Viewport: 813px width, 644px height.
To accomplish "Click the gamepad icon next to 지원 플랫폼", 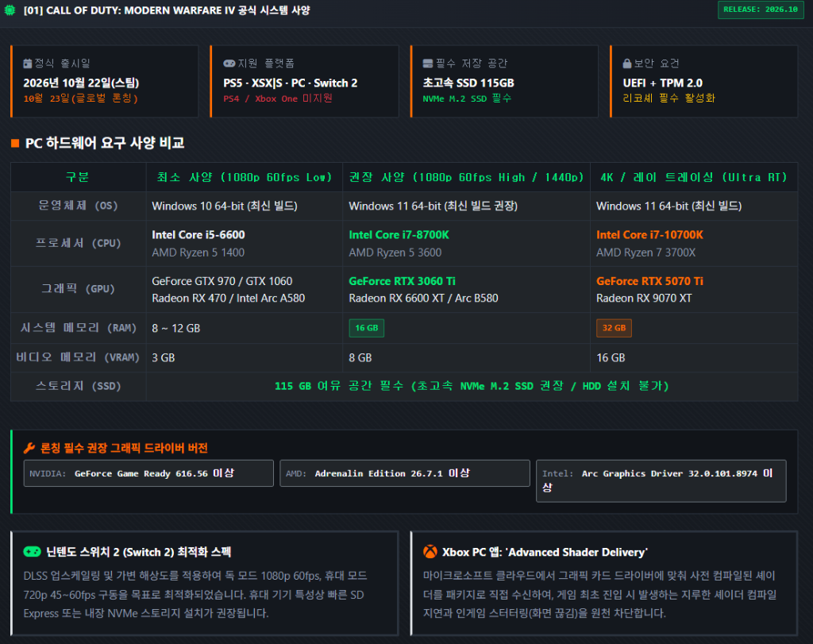I will coord(229,64).
